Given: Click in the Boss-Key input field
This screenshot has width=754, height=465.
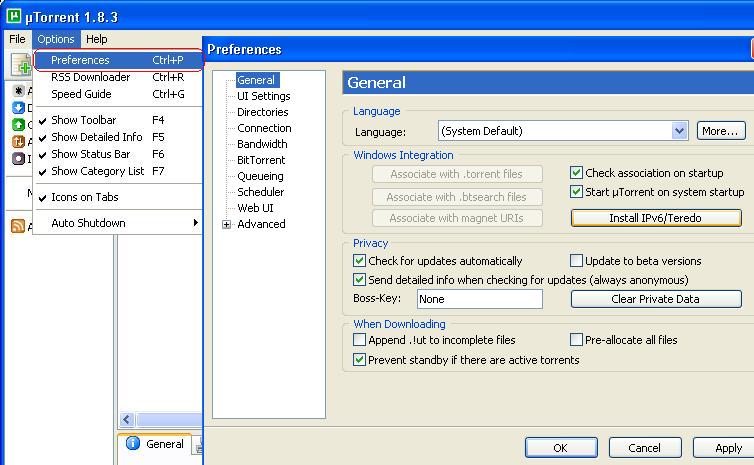Looking at the screenshot, I should click(x=480, y=299).
